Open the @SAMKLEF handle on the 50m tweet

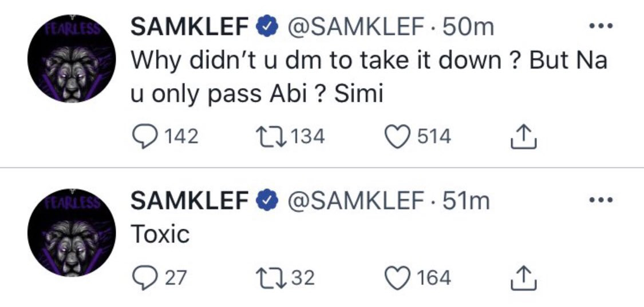pyautogui.click(x=354, y=27)
